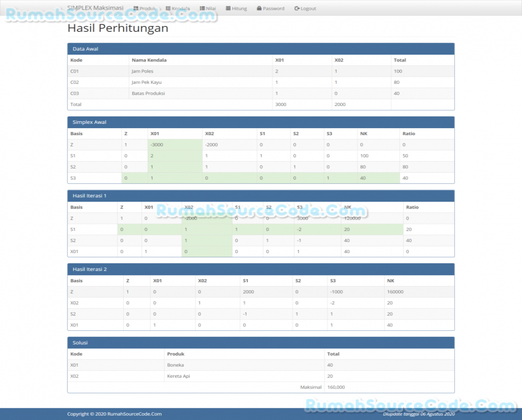Click the Solusi panel header
This screenshot has width=522, height=420.
(78, 343)
